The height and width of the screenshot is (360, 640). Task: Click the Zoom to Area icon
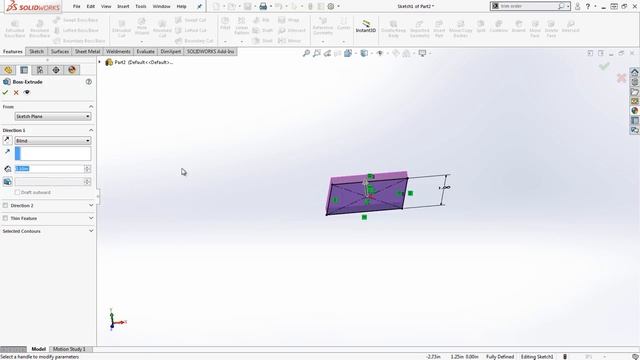coord(317,53)
